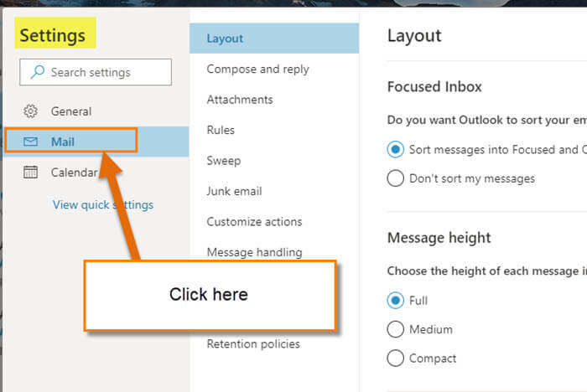The image size is (587, 392).
Task: Open Compose and reply settings
Action: (258, 70)
